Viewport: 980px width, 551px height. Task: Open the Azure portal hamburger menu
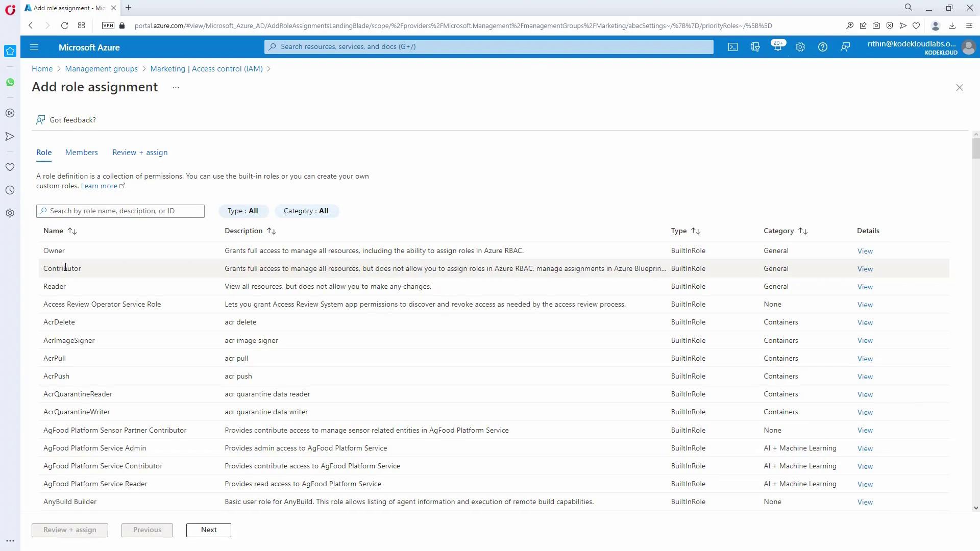34,47
